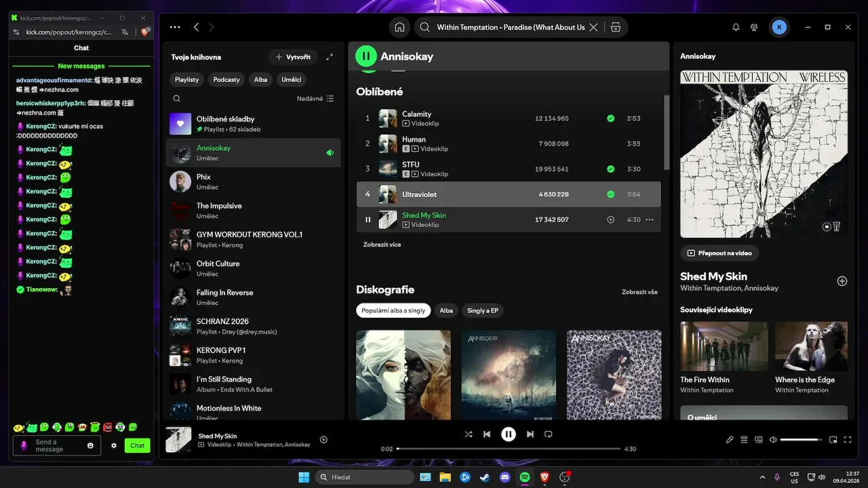Open the notifications bell in Spotify
868x488 pixels.
click(736, 27)
